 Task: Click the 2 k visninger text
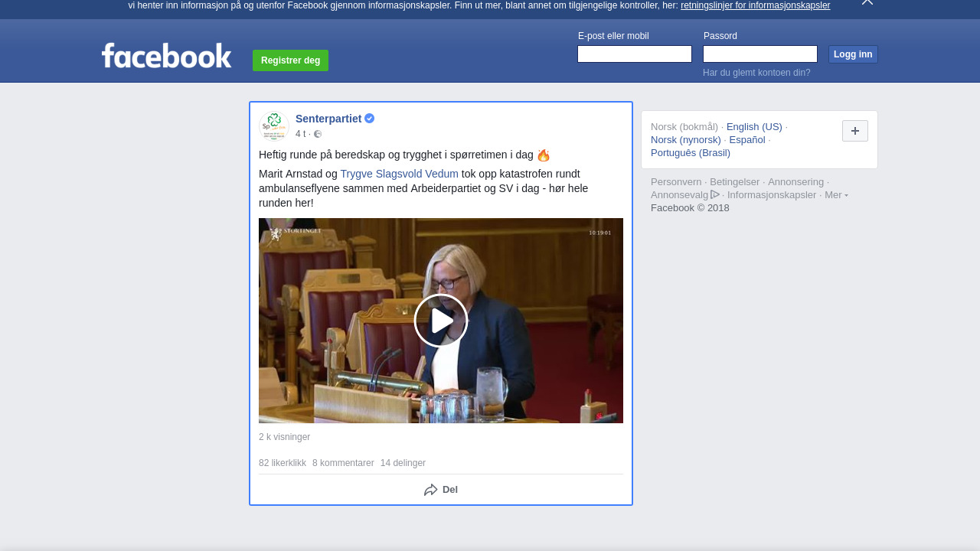[285, 437]
